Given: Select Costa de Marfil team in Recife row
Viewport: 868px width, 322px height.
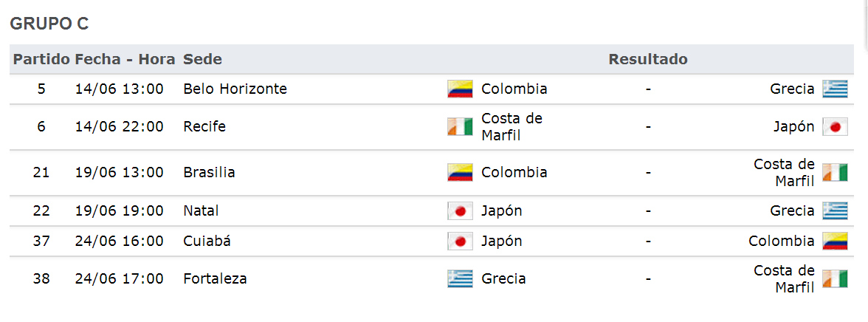Looking at the screenshot, I should [x=512, y=127].
